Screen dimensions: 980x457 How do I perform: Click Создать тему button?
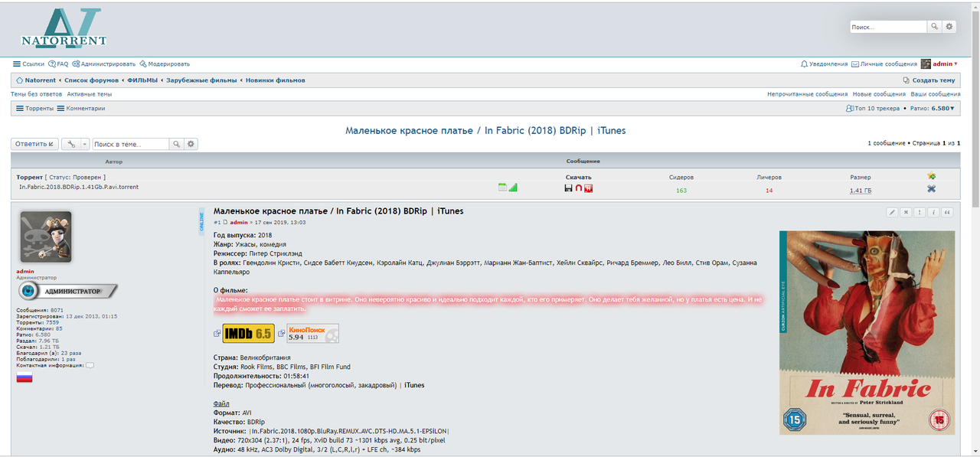coord(929,80)
